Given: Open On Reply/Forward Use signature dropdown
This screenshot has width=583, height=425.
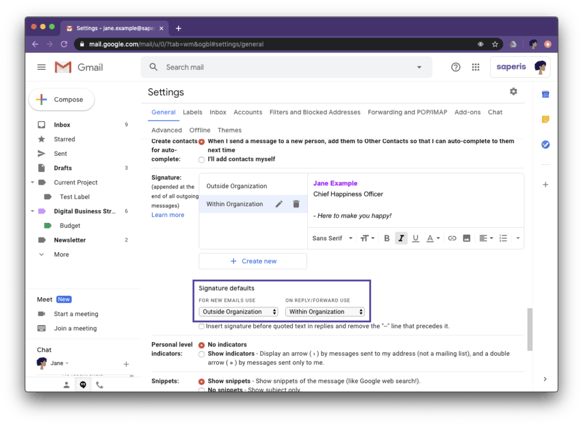Looking at the screenshot, I should click(x=325, y=312).
